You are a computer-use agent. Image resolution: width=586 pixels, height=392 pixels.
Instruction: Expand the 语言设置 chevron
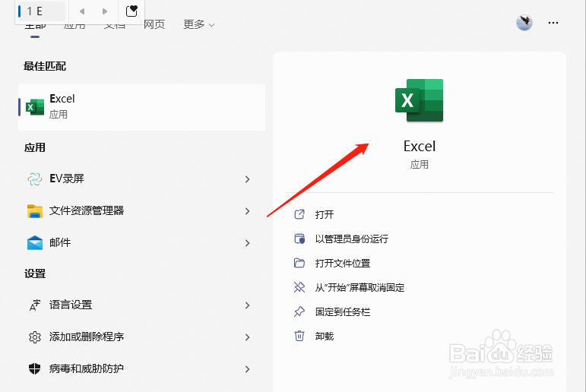[247, 305]
